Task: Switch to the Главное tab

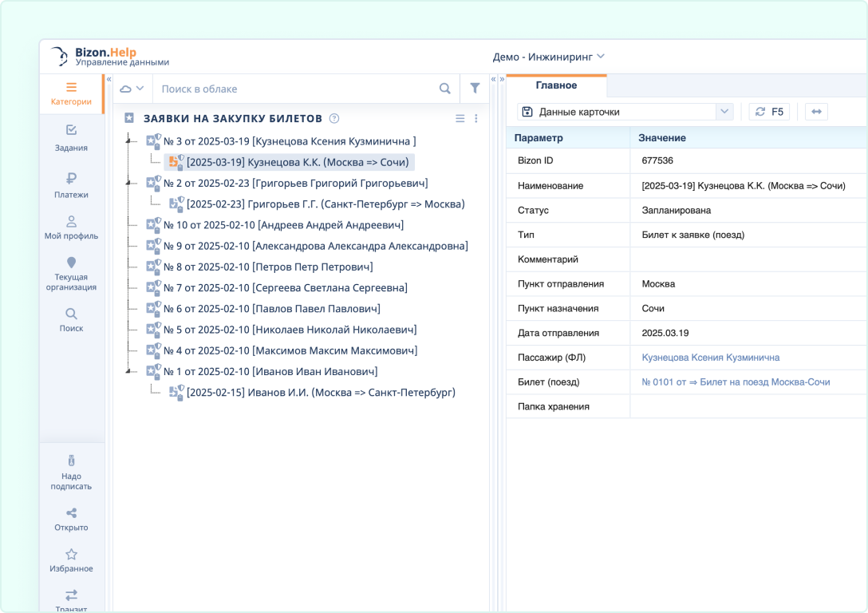Action: pyautogui.click(x=556, y=85)
